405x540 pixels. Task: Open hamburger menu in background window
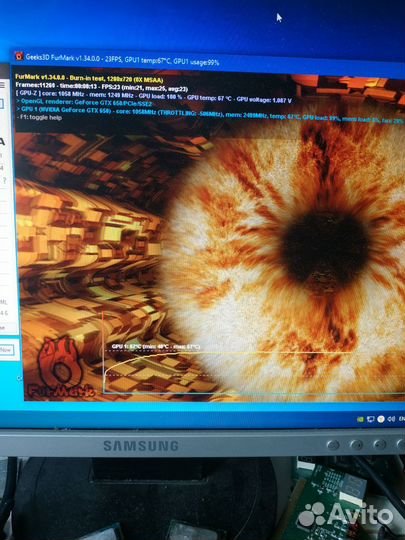click(x=2, y=85)
